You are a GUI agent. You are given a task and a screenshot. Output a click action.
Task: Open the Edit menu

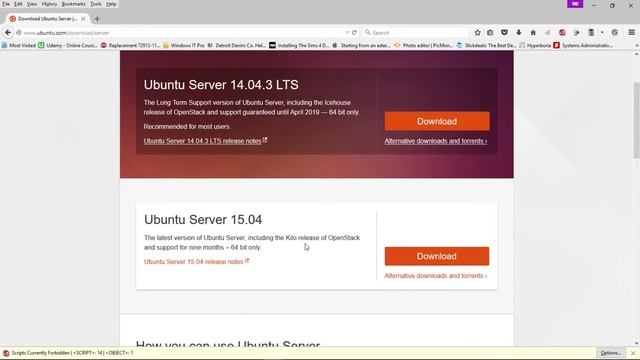[18, 4]
